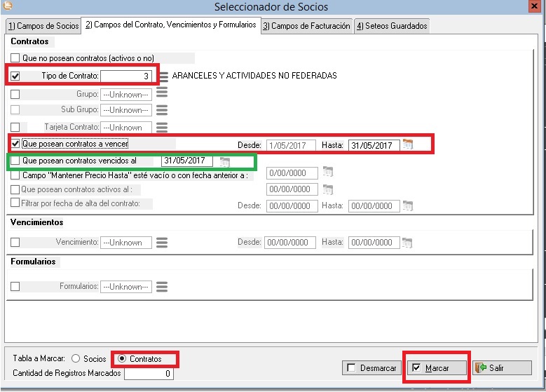Open the Tarjeta Contrato lookup list icon
Image resolution: width=546 pixels, height=392 pixels.
(x=161, y=128)
